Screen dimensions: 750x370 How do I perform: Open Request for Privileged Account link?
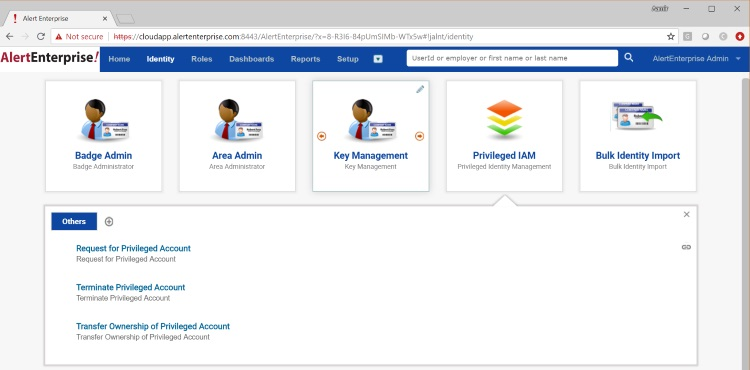(133, 248)
